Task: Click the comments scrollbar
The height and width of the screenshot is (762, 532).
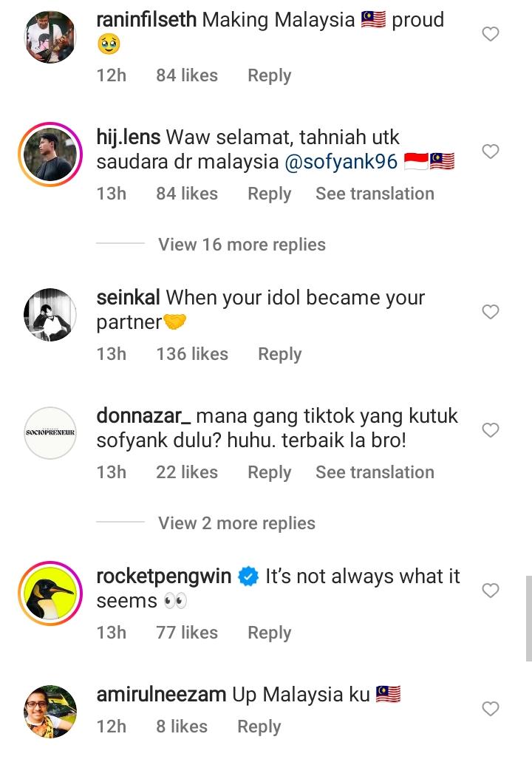Action: click(528, 618)
